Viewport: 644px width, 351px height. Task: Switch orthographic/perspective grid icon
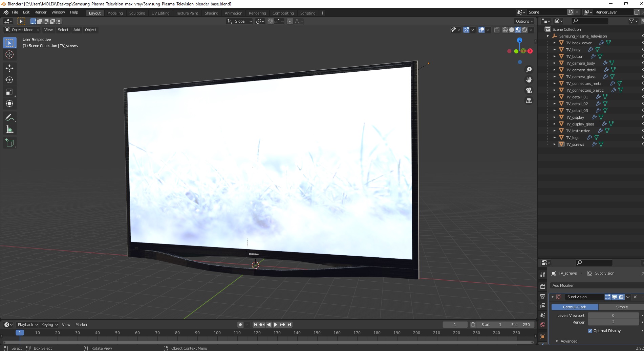pos(529,101)
